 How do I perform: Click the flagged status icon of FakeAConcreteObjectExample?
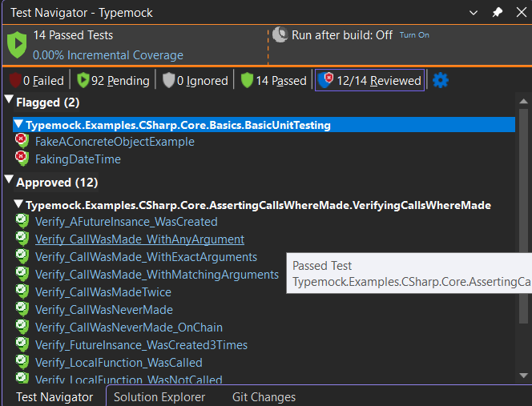tap(22, 141)
